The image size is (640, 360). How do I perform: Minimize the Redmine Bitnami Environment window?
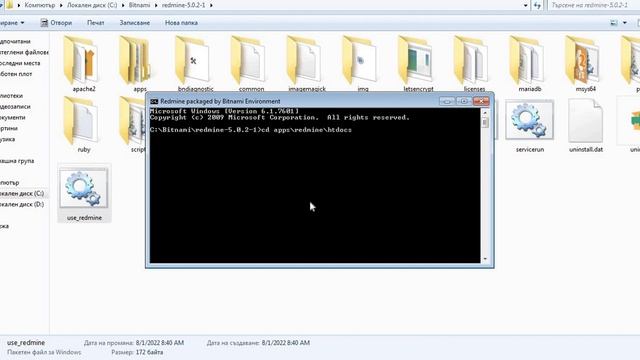click(447, 101)
